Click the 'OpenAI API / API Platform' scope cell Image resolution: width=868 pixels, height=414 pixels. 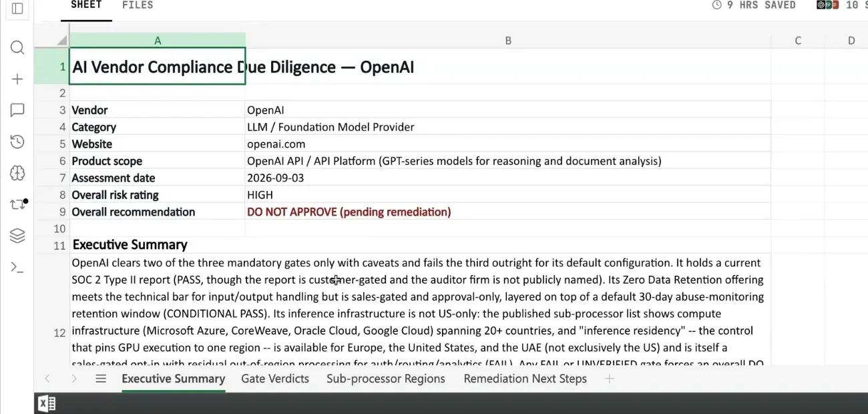click(x=508, y=161)
